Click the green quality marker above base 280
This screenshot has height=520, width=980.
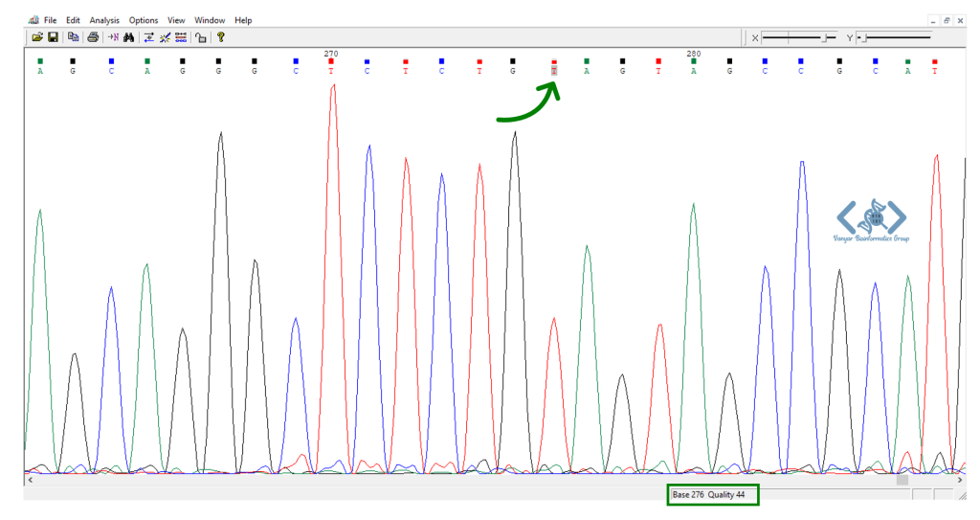[x=693, y=61]
